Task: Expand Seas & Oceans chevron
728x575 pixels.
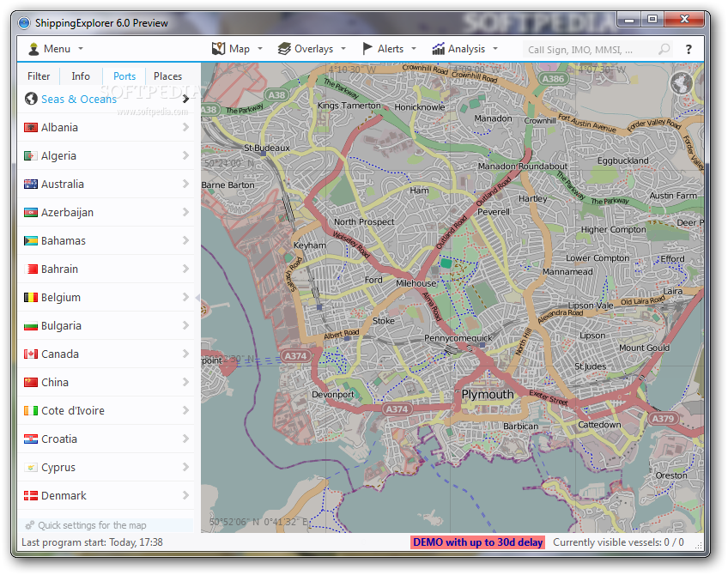Action: (x=185, y=99)
